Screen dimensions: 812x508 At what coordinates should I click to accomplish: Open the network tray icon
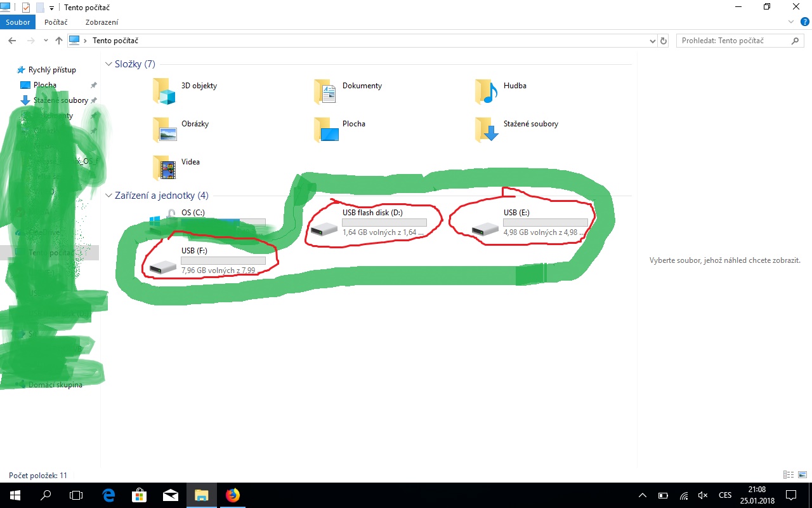684,495
